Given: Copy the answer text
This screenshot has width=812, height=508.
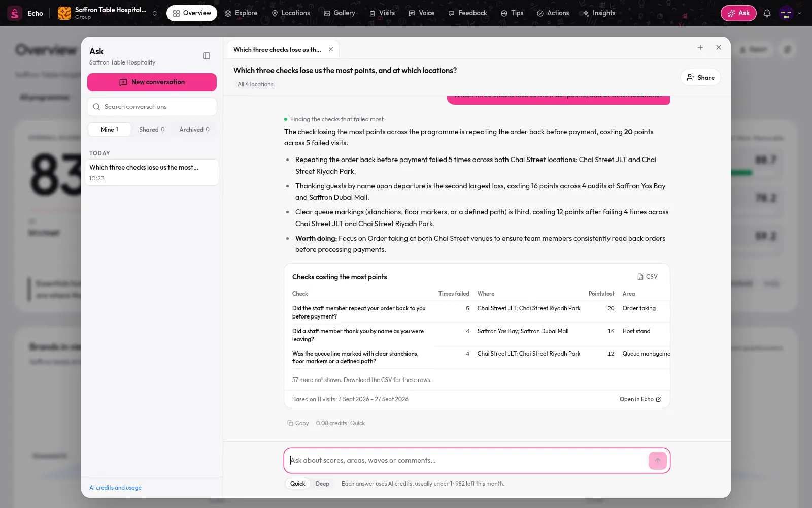Looking at the screenshot, I should coord(298,423).
